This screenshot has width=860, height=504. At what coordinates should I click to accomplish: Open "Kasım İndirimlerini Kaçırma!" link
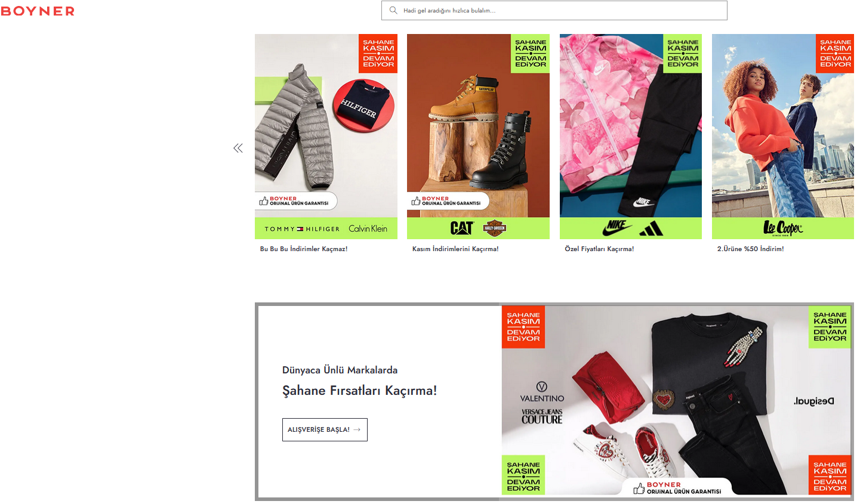455,249
